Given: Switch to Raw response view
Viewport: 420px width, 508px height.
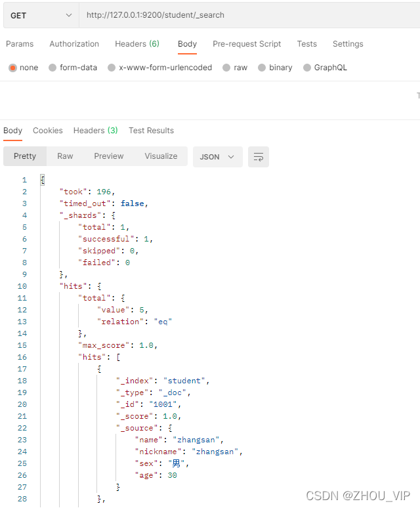Looking at the screenshot, I should tap(65, 156).
